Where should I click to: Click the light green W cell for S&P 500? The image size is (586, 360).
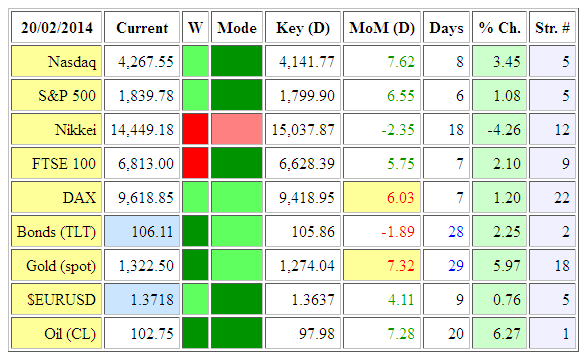[x=195, y=95]
